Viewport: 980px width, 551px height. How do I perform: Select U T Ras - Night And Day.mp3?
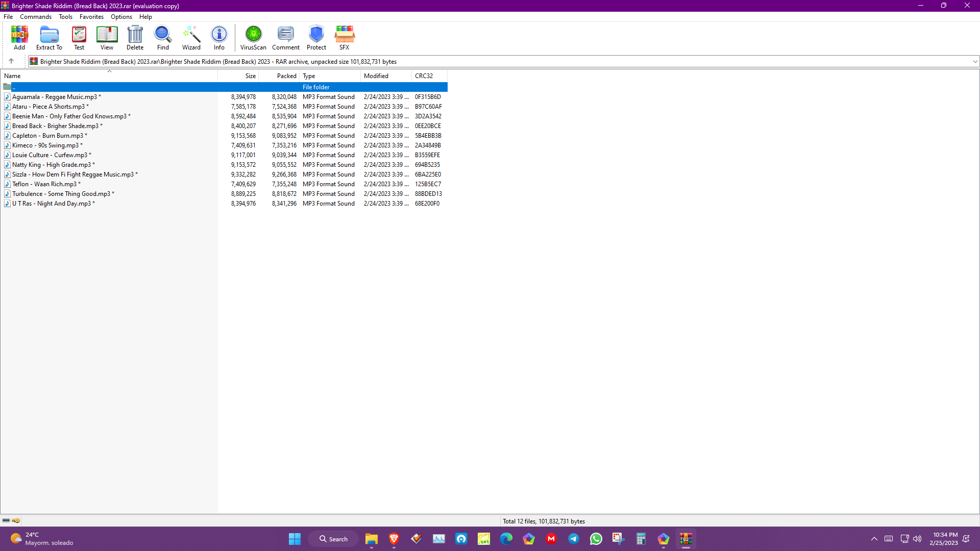click(225, 204)
